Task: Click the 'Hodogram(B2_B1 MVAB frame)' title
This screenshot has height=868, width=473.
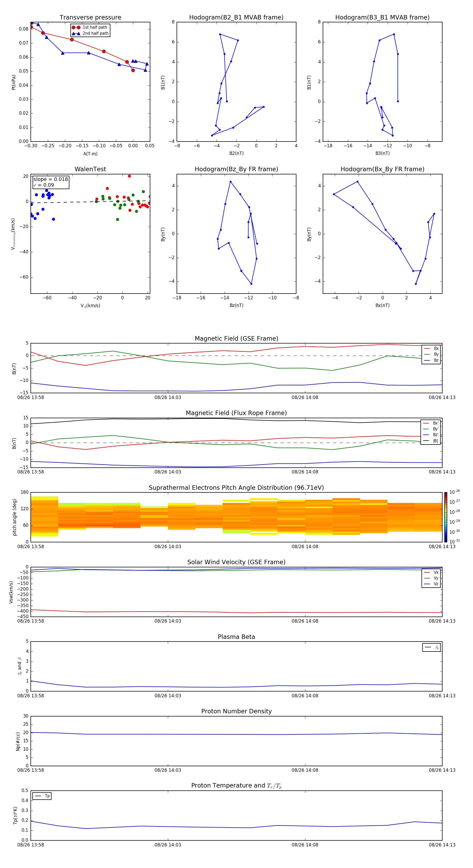Action: [236, 18]
